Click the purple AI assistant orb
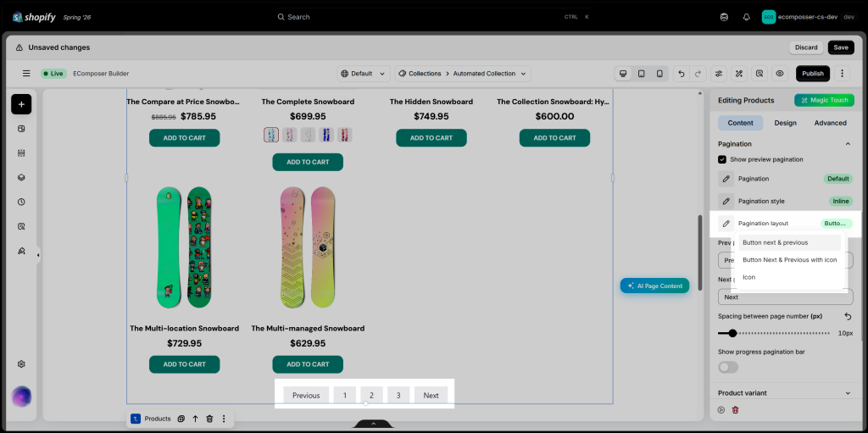The image size is (868, 433). [x=21, y=397]
